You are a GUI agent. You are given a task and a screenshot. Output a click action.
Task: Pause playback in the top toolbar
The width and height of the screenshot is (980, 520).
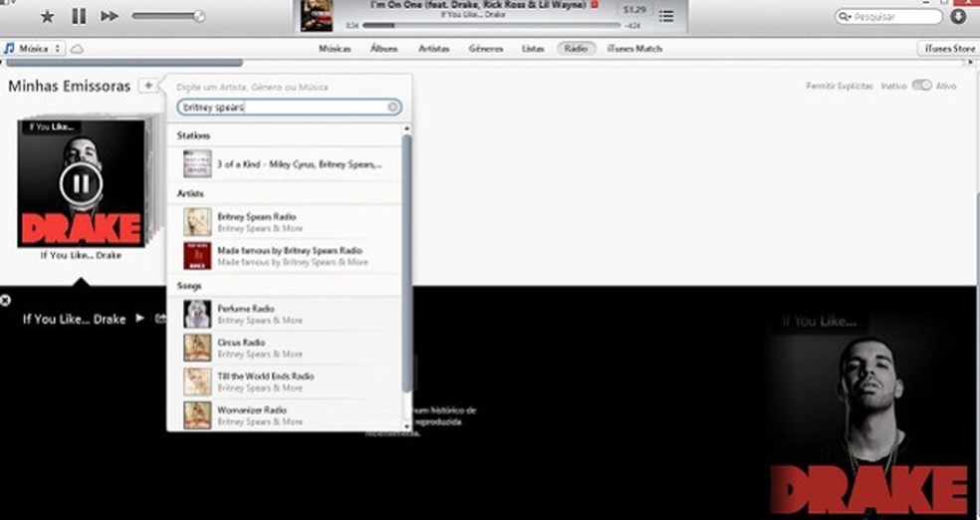click(79, 16)
